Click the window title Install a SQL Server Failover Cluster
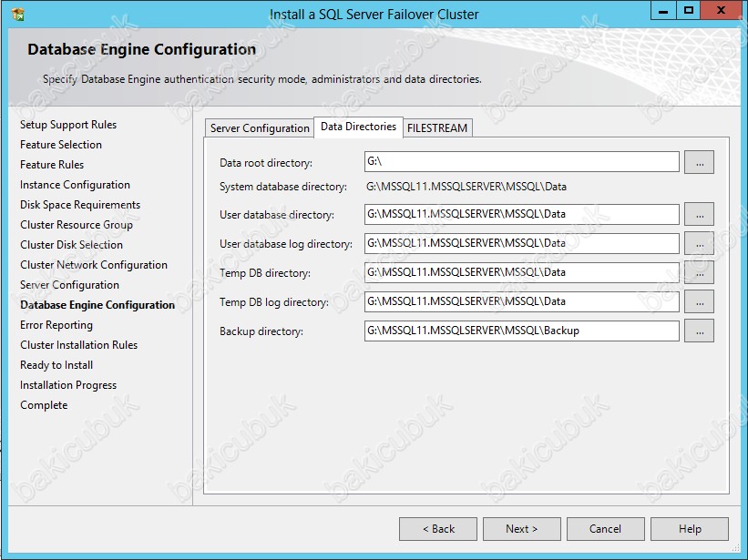This screenshot has width=748, height=560. [x=374, y=15]
